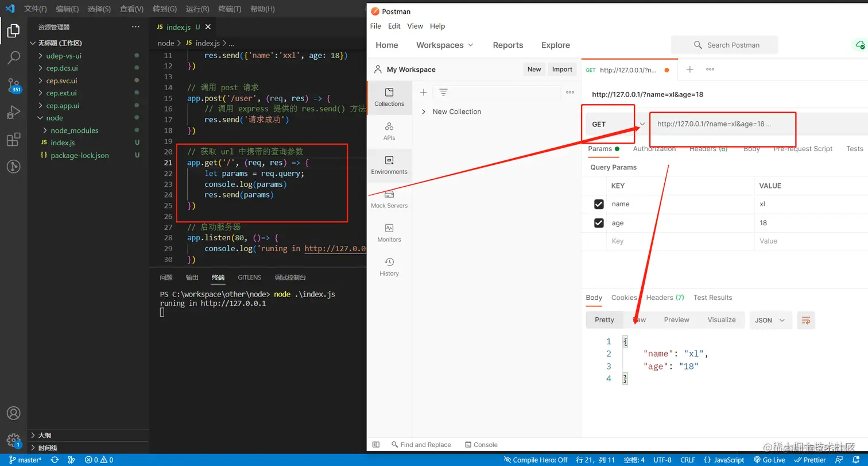Open Find and Replace in Postman footer
This screenshot has width=868, height=466.
tap(421, 445)
